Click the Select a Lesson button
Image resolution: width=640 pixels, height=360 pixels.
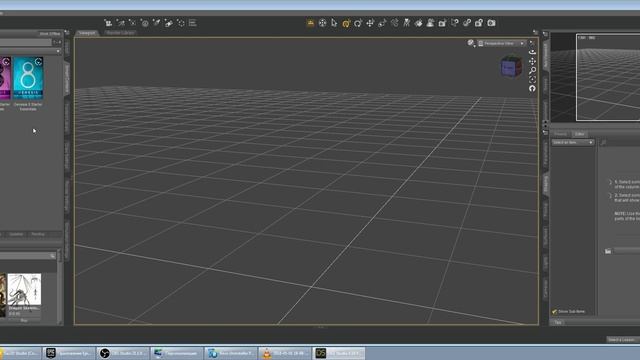pos(622,340)
